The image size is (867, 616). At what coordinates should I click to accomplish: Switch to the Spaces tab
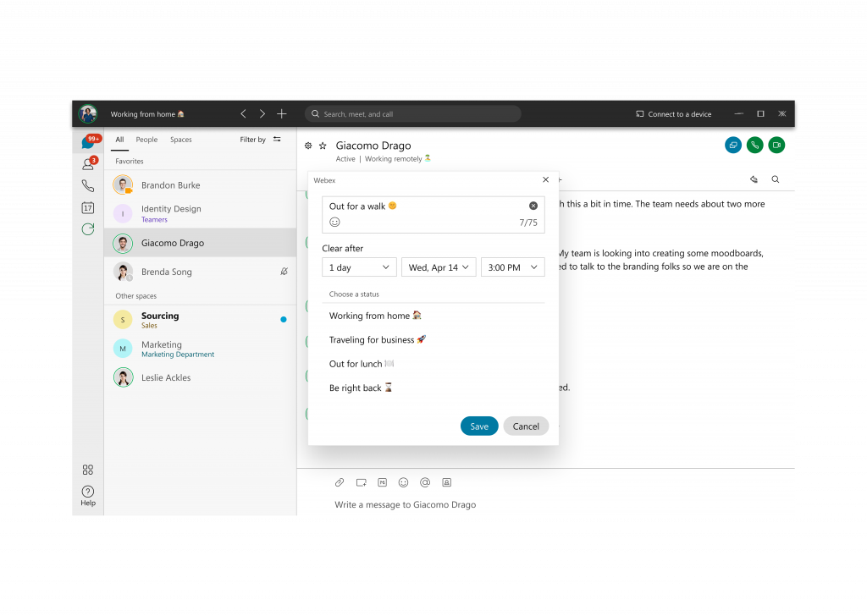click(180, 139)
